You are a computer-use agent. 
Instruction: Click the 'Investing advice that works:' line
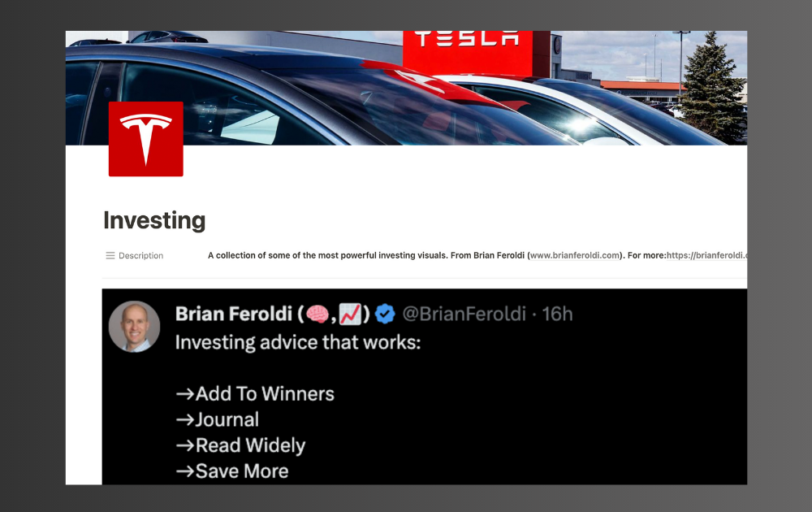point(298,342)
